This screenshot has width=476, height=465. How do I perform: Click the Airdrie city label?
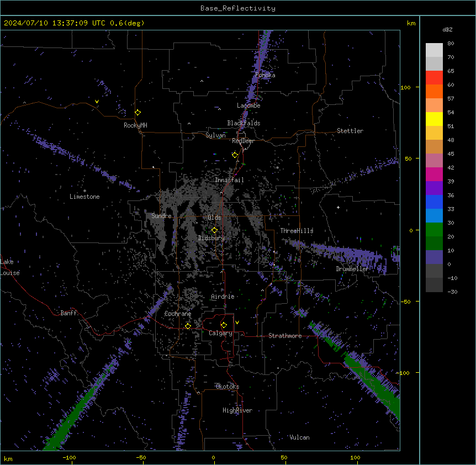(x=223, y=297)
